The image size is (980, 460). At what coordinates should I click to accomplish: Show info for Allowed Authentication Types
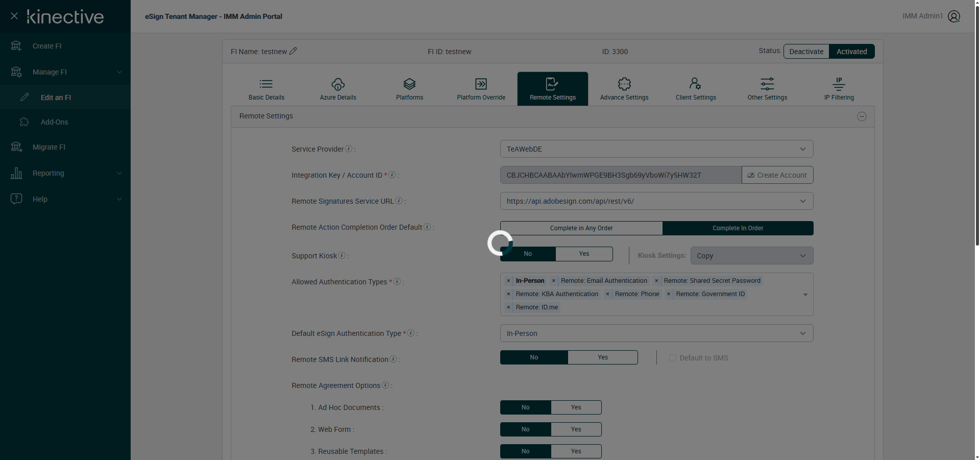397,281
